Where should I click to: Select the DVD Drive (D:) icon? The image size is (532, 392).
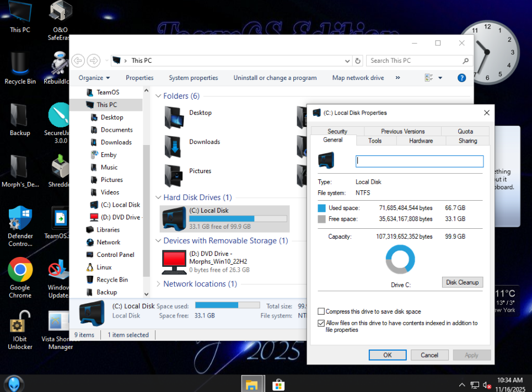tap(174, 262)
